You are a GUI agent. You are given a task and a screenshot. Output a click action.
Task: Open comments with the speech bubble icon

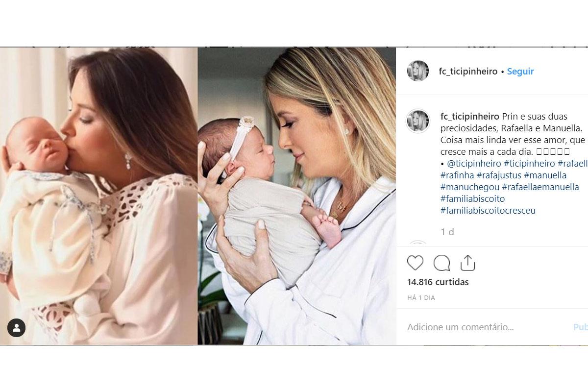441,263
